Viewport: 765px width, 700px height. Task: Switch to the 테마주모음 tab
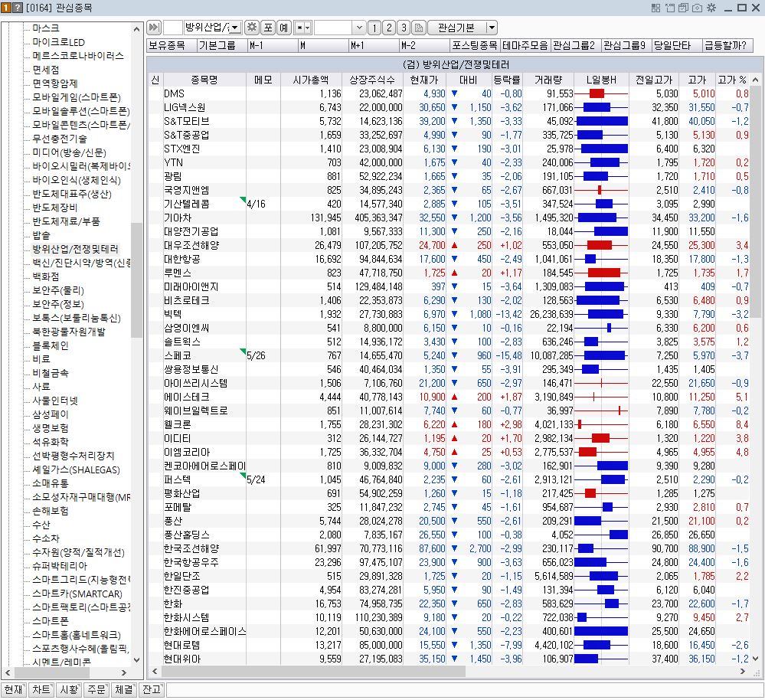[525, 45]
